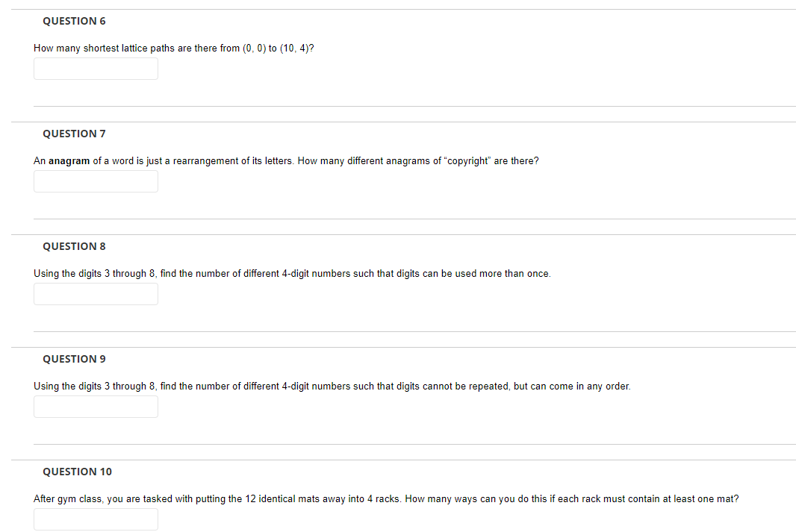This screenshot has height=532, width=796.
Task: Select the QUESTION 8 heading
Action: [74, 246]
